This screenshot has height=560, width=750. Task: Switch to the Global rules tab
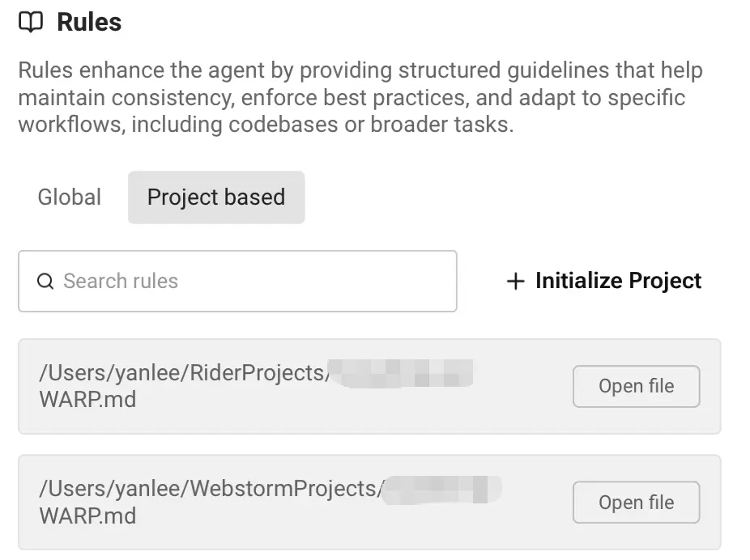[70, 197]
